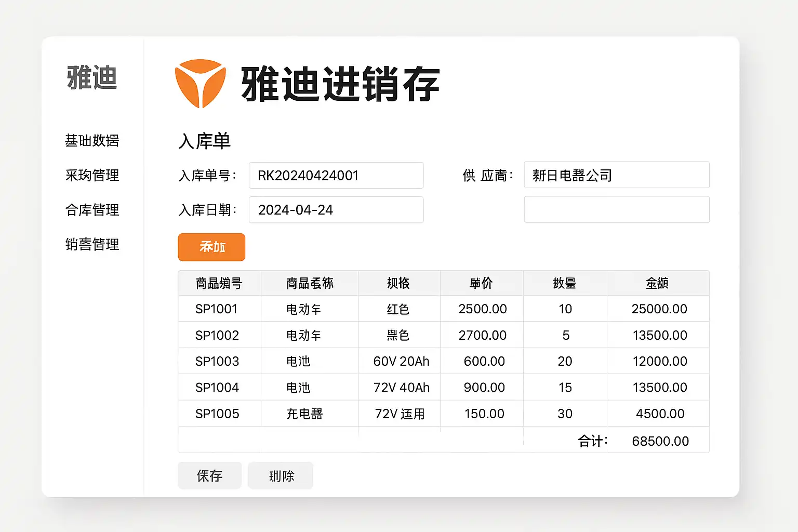Click the orange Yadea logo icon
The width and height of the screenshot is (798, 532).
click(x=201, y=84)
